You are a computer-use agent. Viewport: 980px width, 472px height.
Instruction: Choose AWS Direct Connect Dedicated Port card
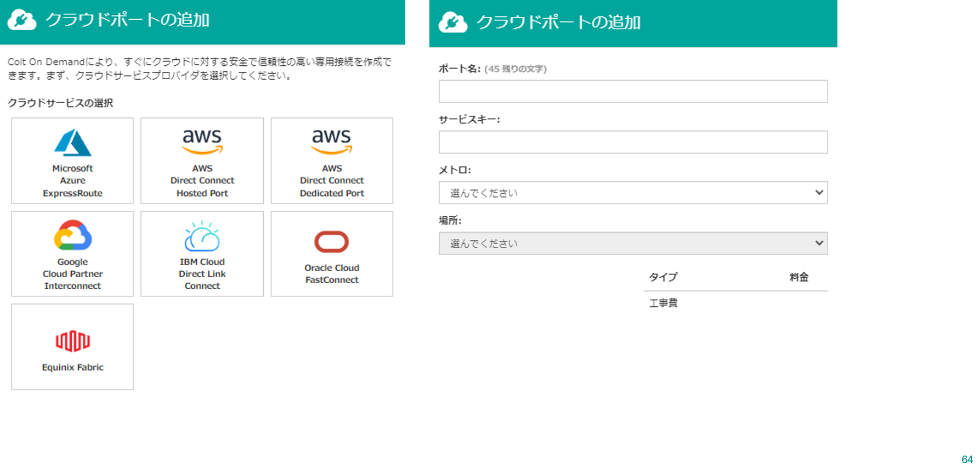(x=332, y=161)
